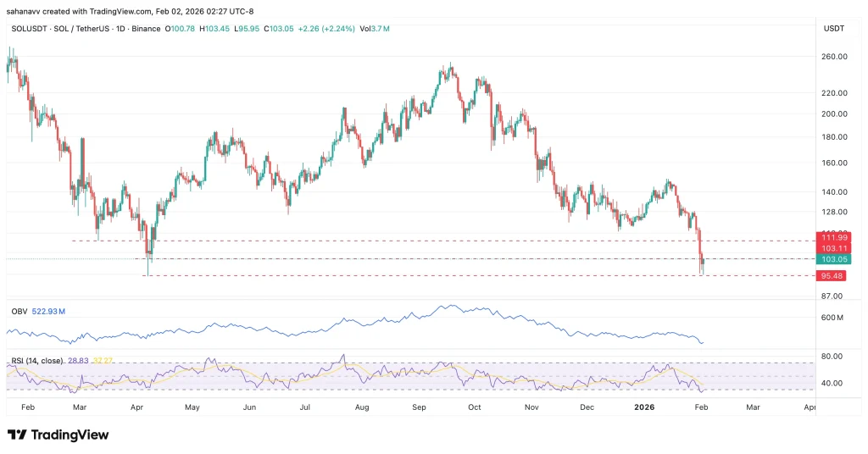The width and height of the screenshot is (868, 454).
Task: Click the May marker on the time axis
Action: click(x=192, y=407)
